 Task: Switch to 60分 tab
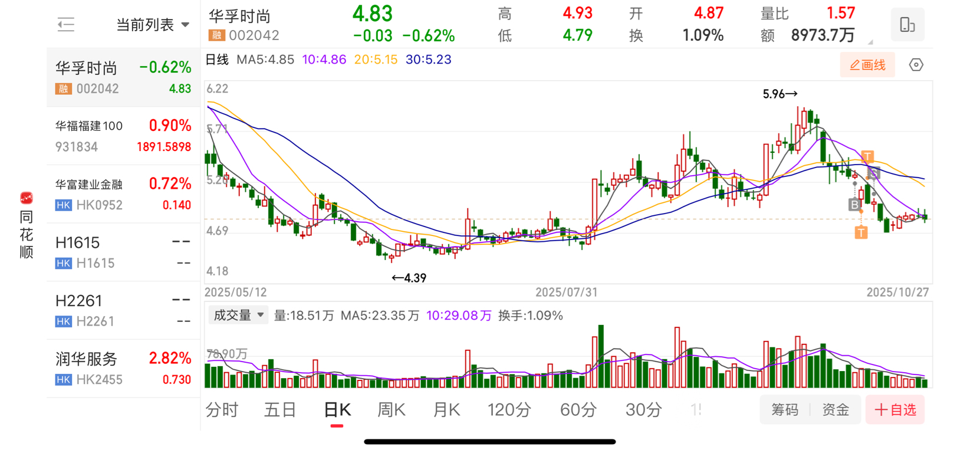point(578,410)
